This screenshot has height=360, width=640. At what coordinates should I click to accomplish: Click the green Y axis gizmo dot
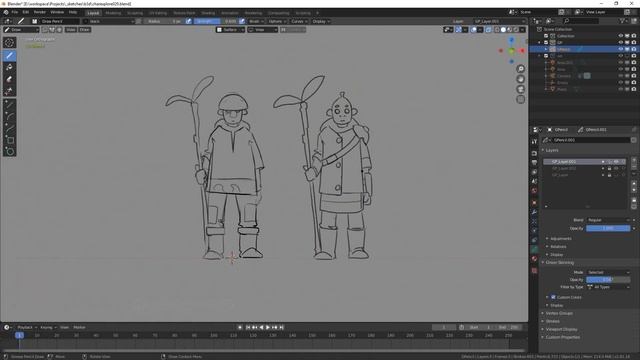(x=511, y=51)
